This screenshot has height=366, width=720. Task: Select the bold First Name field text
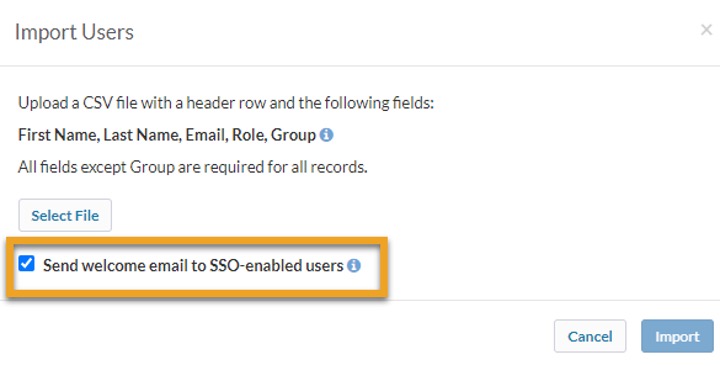59,135
